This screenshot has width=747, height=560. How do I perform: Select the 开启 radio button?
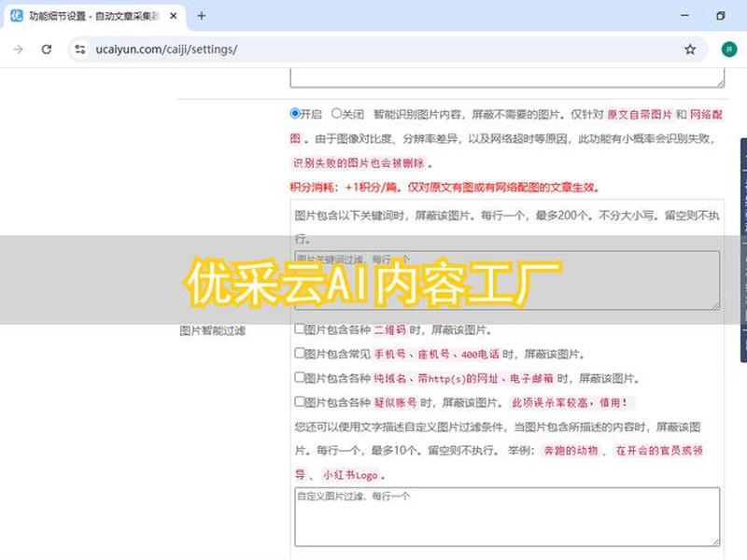click(295, 113)
